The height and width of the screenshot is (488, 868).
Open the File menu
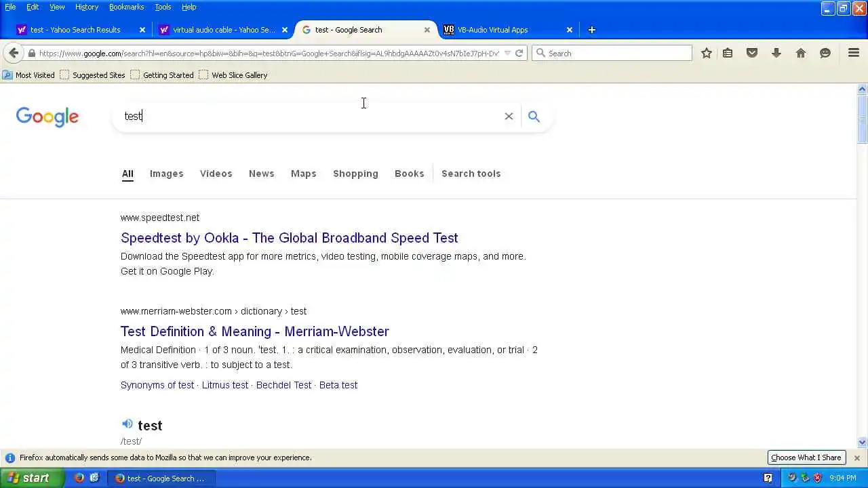pos(10,7)
